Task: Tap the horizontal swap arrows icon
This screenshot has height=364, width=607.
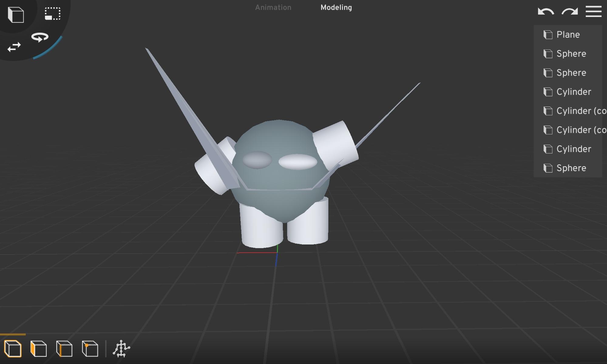Action: point(14,47)
